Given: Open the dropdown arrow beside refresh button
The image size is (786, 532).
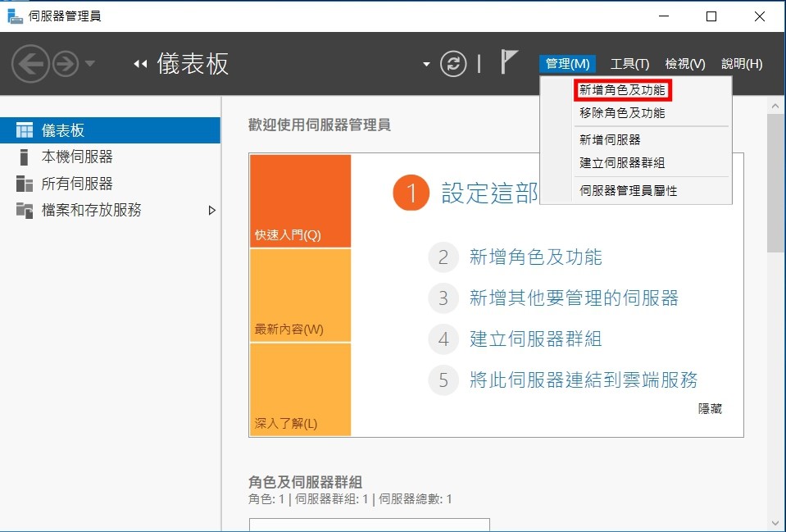Looking at the screenshot, I should (x=426, y=64).
